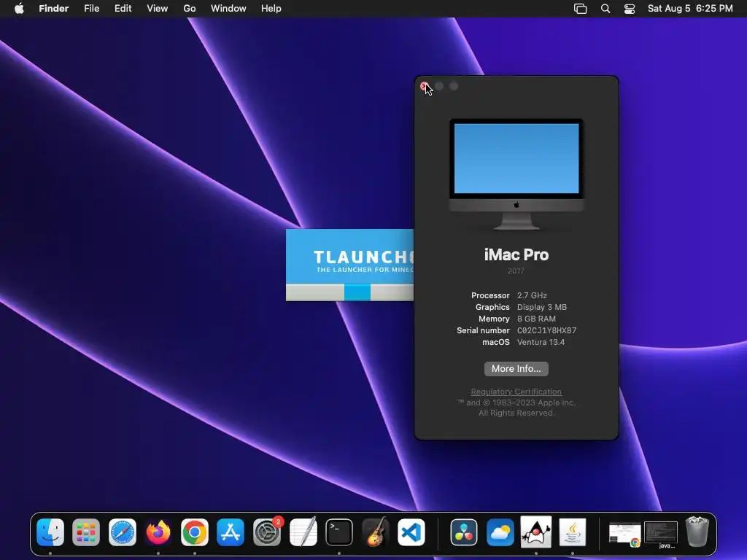747x560 pixels.
Task: Click the macOS version Ventura 13.4
Action: click(541, 342)
